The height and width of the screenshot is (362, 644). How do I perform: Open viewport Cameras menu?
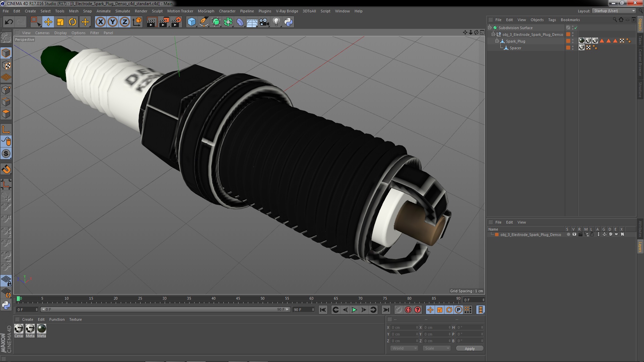click(42, 33)
